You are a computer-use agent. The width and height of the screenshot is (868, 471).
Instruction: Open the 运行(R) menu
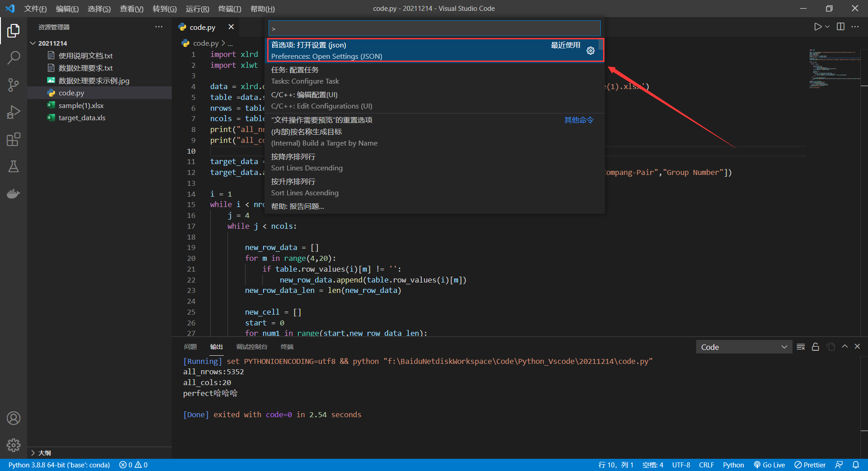tap(198, 9)
